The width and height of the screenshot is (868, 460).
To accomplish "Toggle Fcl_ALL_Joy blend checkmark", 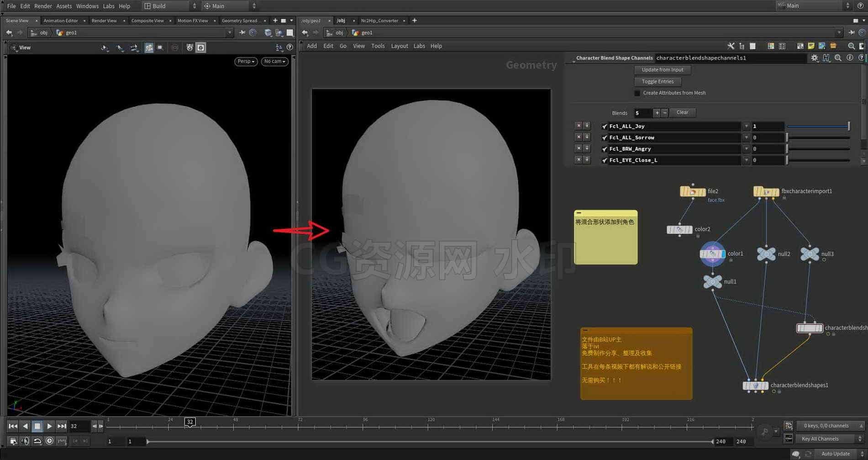I will point(605,127).
